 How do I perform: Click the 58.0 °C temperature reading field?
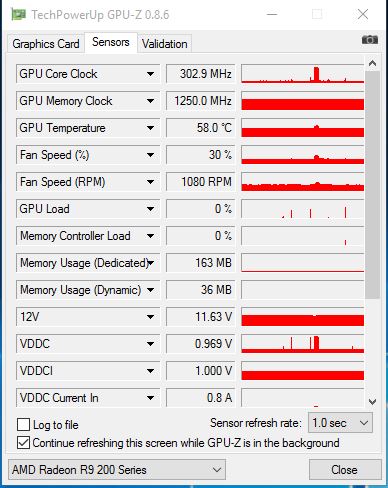coord(201,128)
